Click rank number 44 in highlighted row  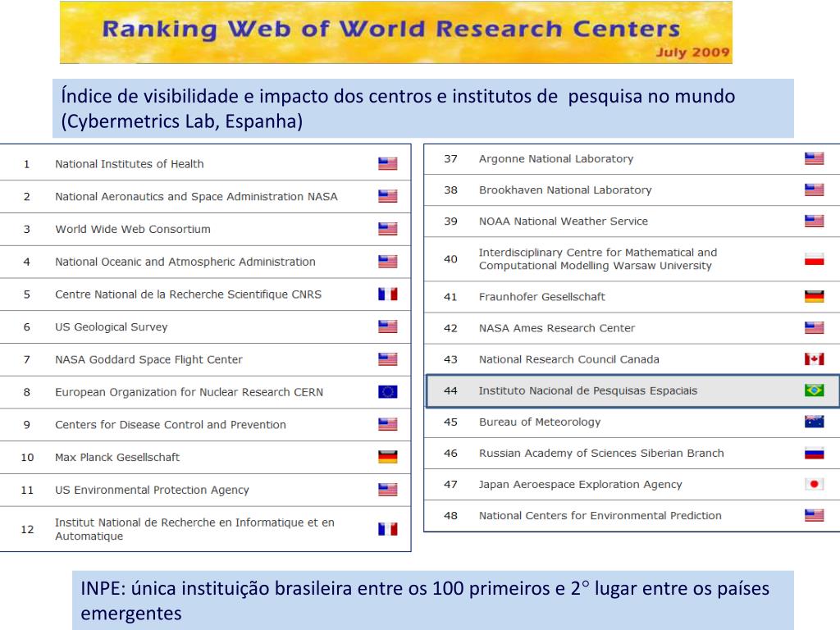pyautogui.click(x=450, y=390)
